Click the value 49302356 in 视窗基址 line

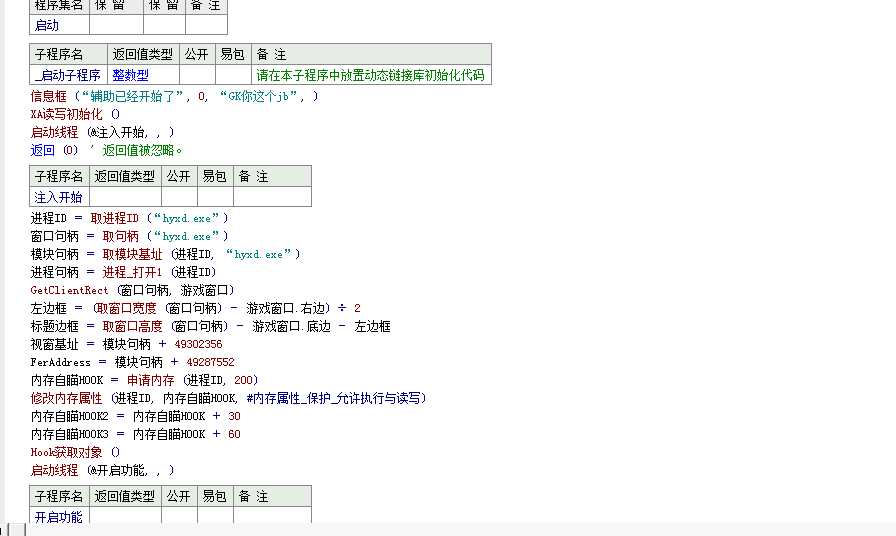click(198, 345)
